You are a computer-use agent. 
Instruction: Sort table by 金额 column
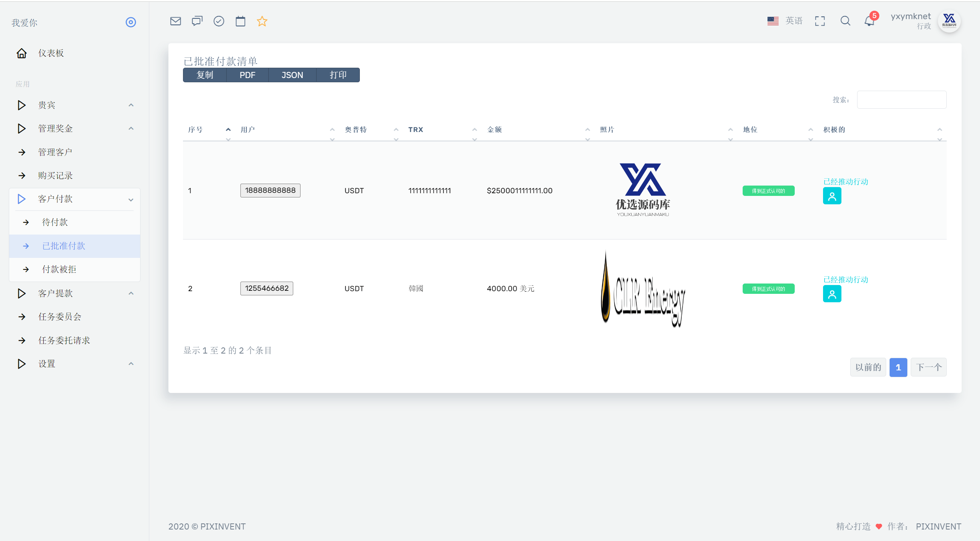(x=538, y=130)
